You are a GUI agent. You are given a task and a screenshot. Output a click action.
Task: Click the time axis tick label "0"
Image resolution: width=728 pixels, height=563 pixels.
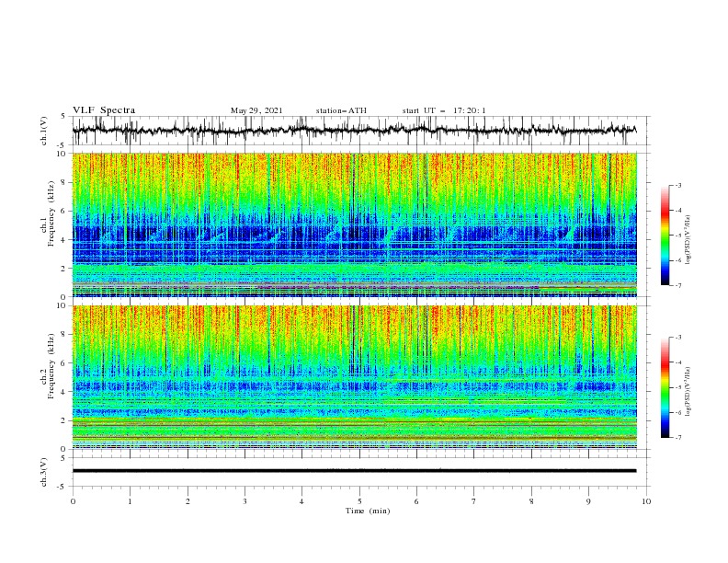73,501
